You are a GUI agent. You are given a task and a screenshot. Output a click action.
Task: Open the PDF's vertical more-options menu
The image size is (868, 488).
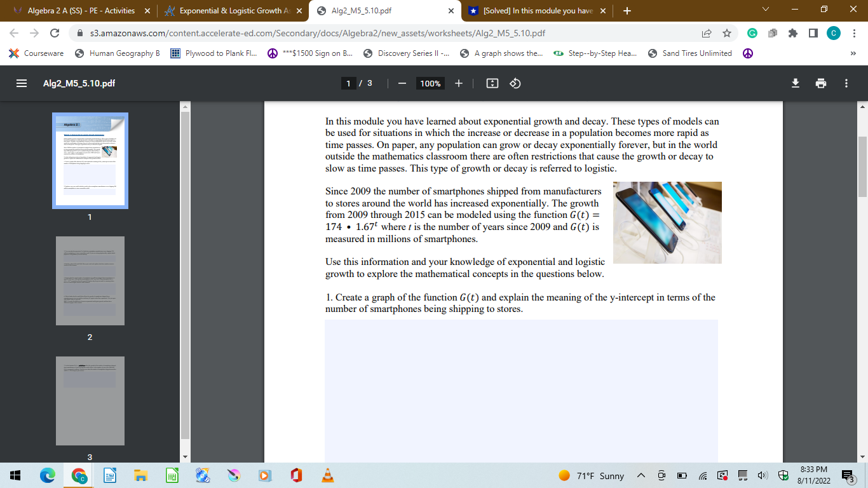[846, 83]
